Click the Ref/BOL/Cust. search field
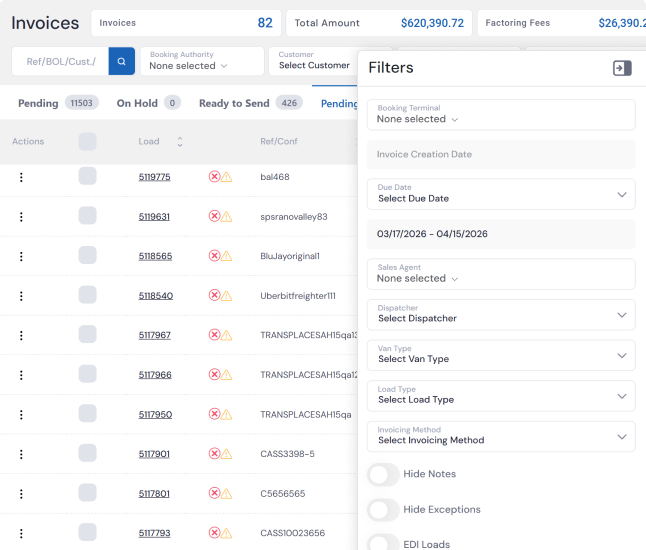The image size is (646, 550). [61, 61]
